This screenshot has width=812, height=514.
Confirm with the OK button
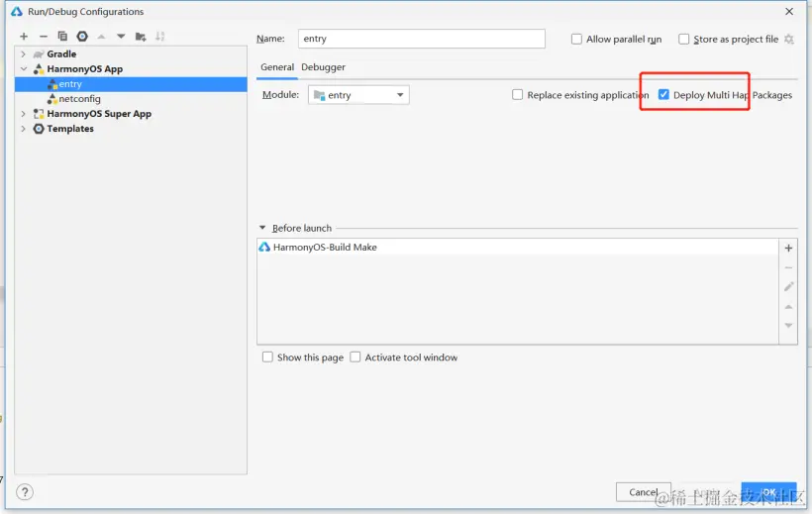click(x=769, y=492)
